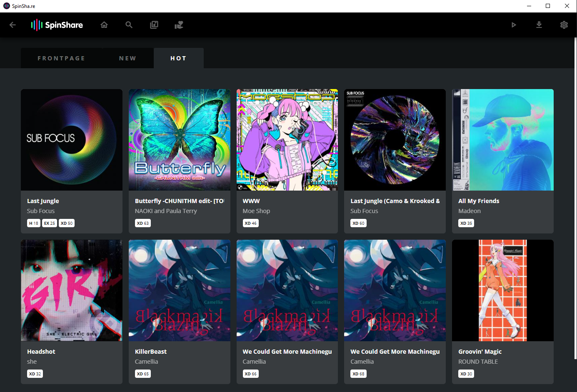The image size is (577, 392).
Task: Click the 'XD 30' badge under Groovin' Magic
Action: [x=466, y=374]
